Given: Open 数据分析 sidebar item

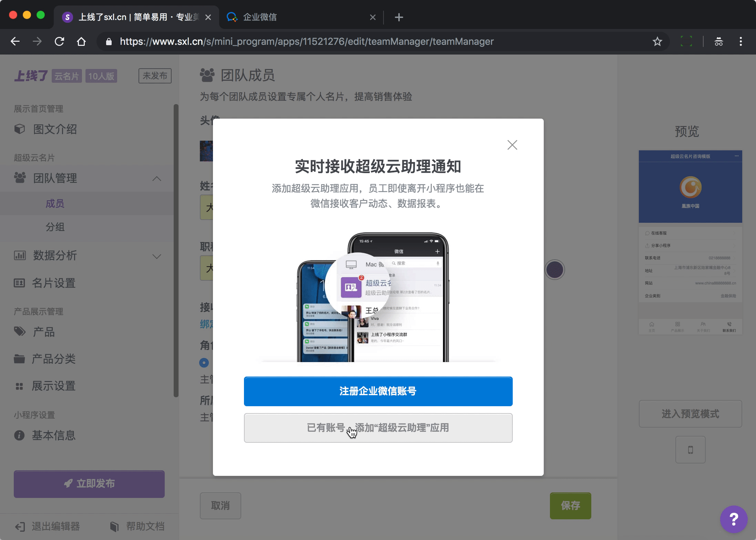Looking at the screenshot, I should click(45, 256).
